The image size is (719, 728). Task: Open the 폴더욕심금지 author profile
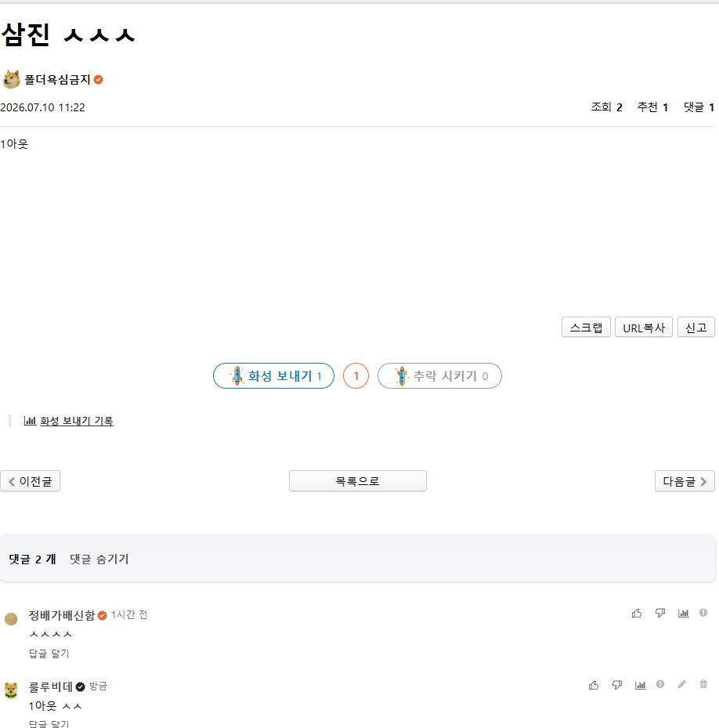coord(57,80)
